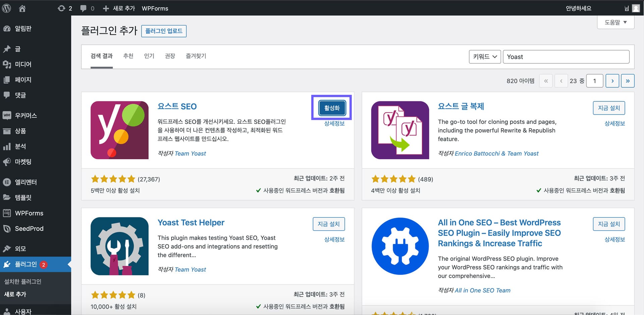Open the 요스트 글 복제 title link
This screenshot has height=315, width=644.
pyautogui.click(x=461, y=106)
